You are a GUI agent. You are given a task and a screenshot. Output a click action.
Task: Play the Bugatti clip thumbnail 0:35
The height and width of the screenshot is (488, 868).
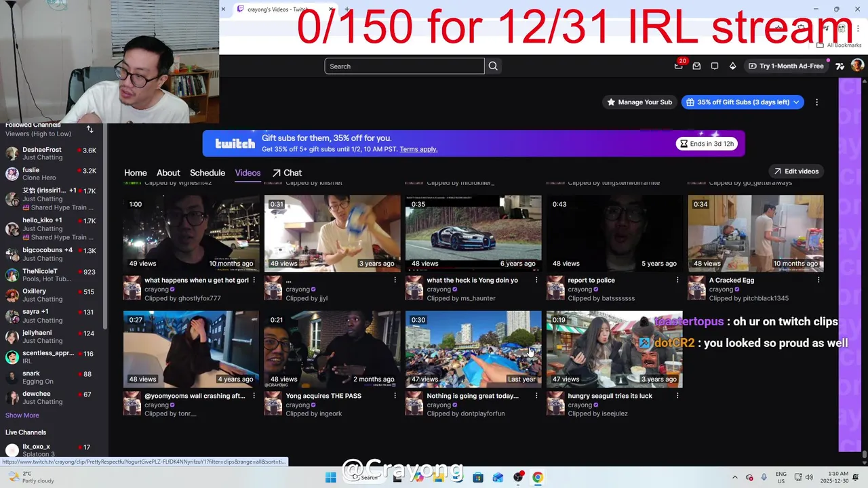[473, 234]
